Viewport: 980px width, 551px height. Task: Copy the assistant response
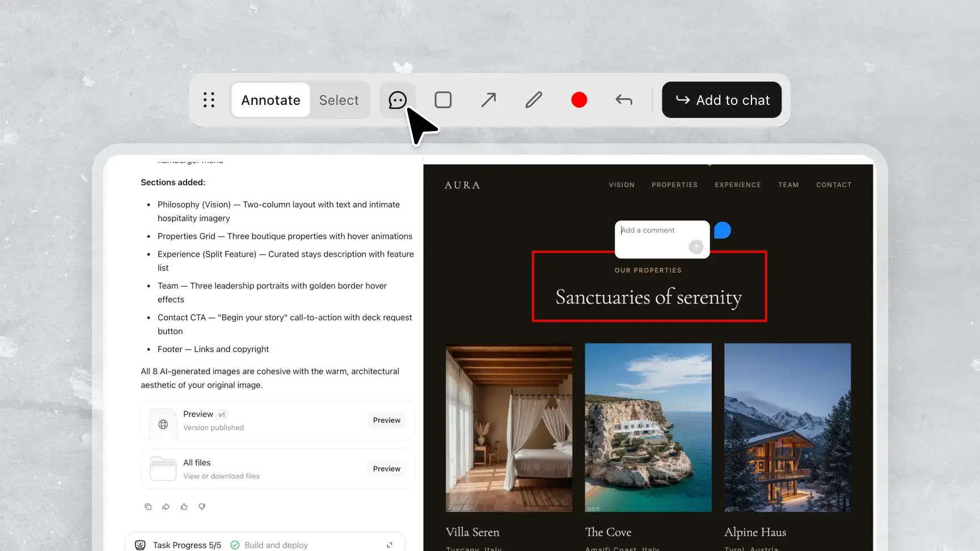click(x=148, y=507)
